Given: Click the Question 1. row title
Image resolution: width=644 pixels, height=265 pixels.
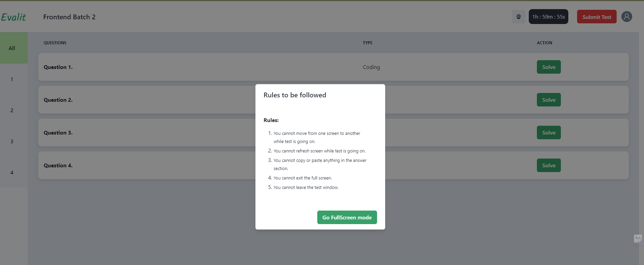Looking at the screenshot, I should pyautogui.click(x=58, y=67).
